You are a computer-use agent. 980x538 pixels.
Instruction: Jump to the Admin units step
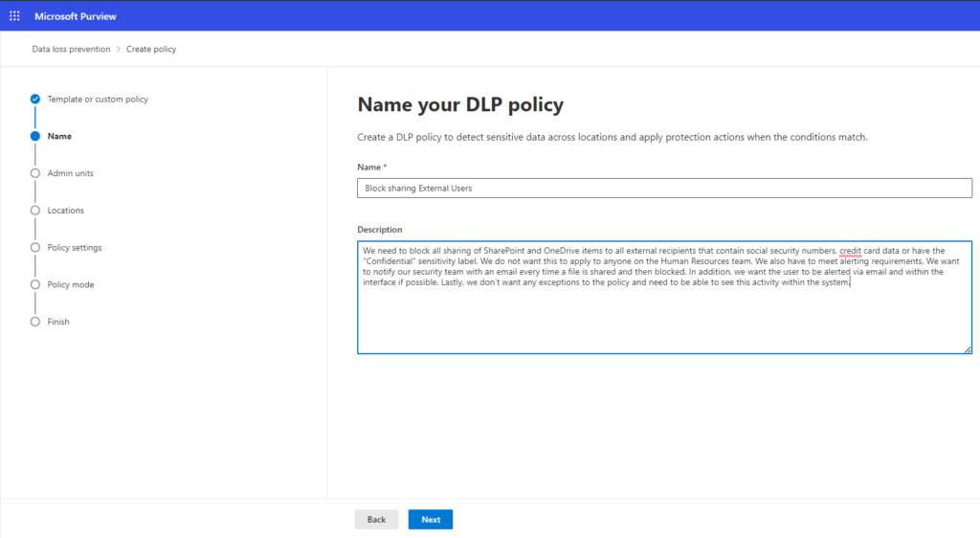(x=71, y=173)
